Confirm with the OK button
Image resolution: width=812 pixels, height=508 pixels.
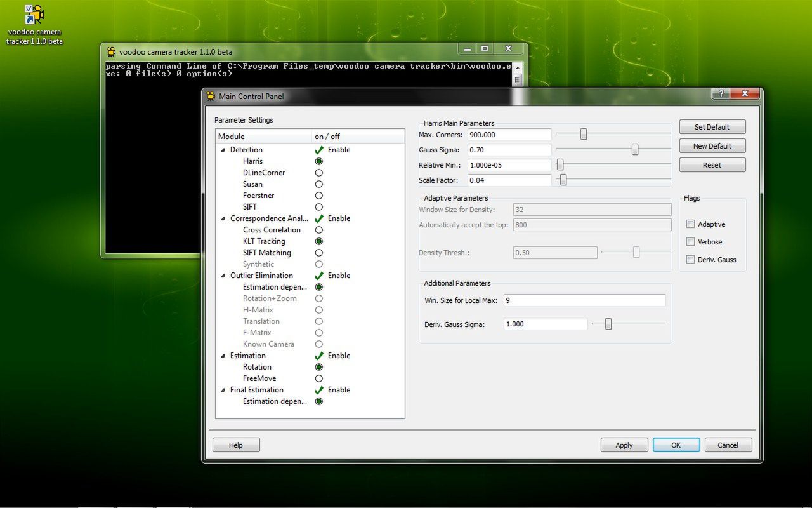(676, 445)
